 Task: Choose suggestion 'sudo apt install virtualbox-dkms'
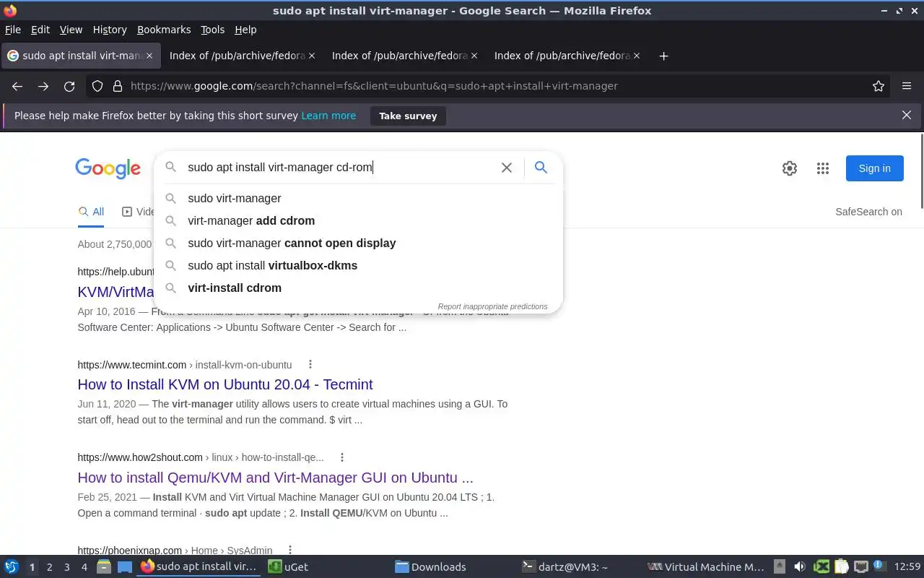[359, 265]
